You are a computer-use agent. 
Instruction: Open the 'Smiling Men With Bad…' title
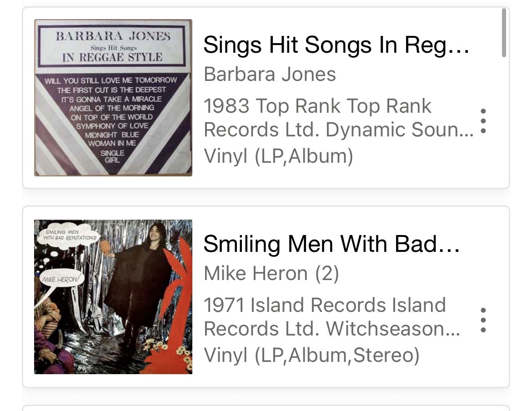click(x=331, y=244)
